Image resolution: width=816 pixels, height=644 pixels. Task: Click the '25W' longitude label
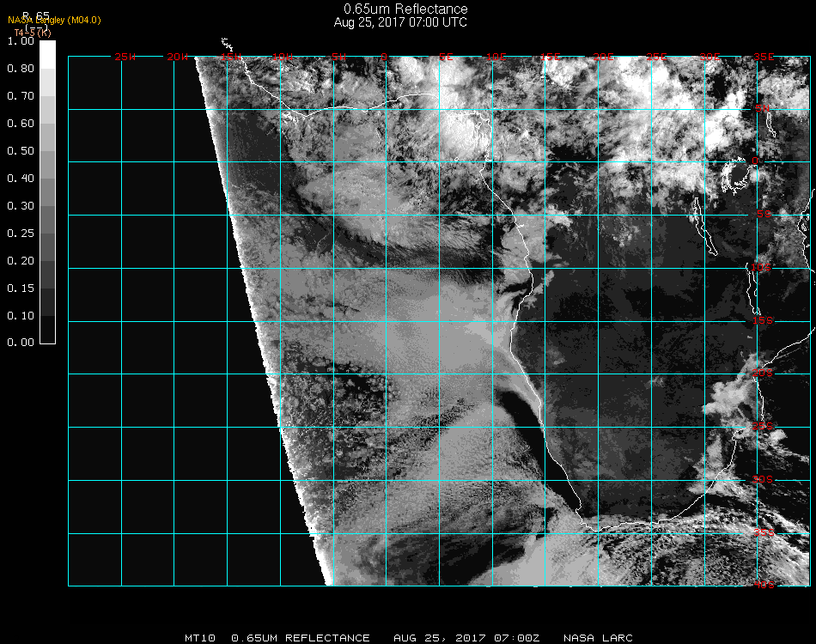click(x=125, y=57)
